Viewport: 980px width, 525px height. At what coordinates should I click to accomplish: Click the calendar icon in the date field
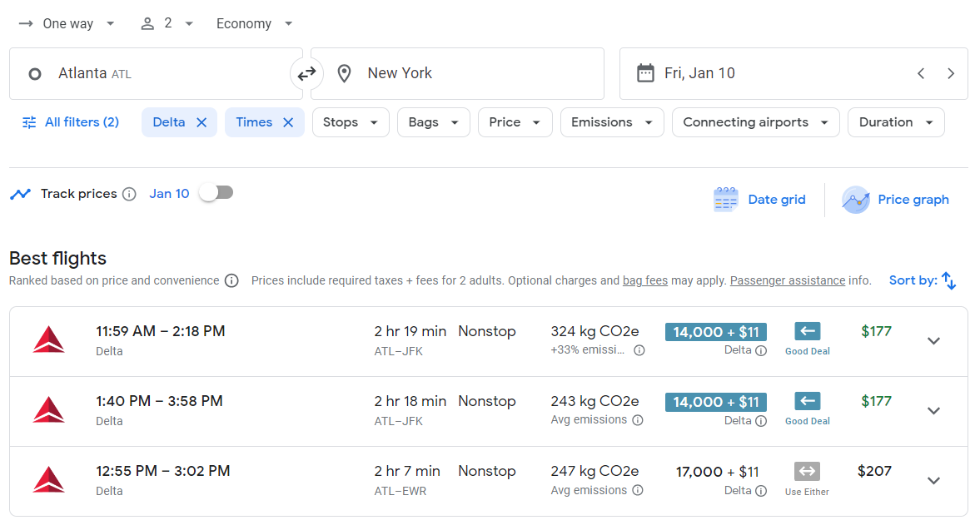point(645,72)
